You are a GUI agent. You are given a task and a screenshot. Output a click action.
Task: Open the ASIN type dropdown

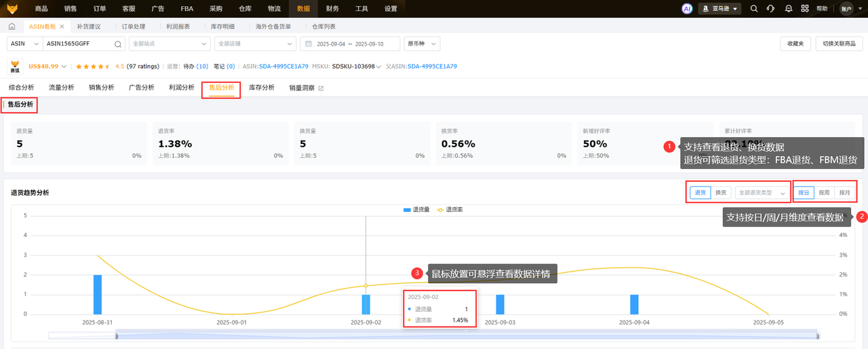[x=24, y=43]
